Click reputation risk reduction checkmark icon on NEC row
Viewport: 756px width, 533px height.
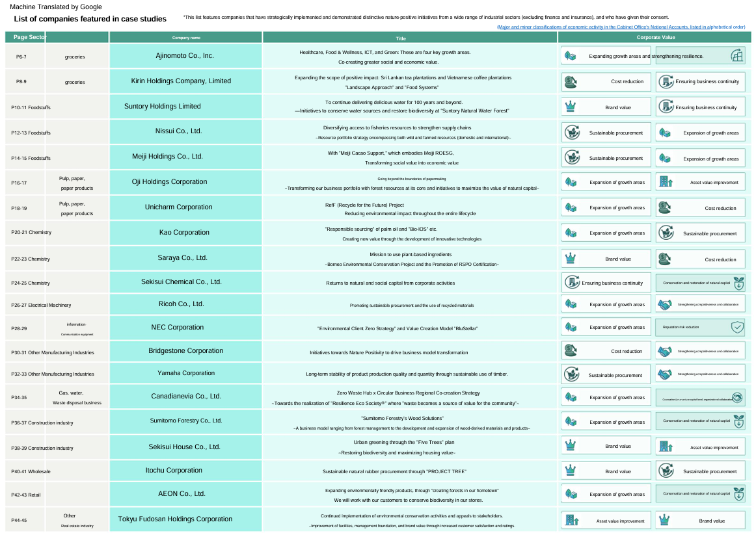pos(737,327)
